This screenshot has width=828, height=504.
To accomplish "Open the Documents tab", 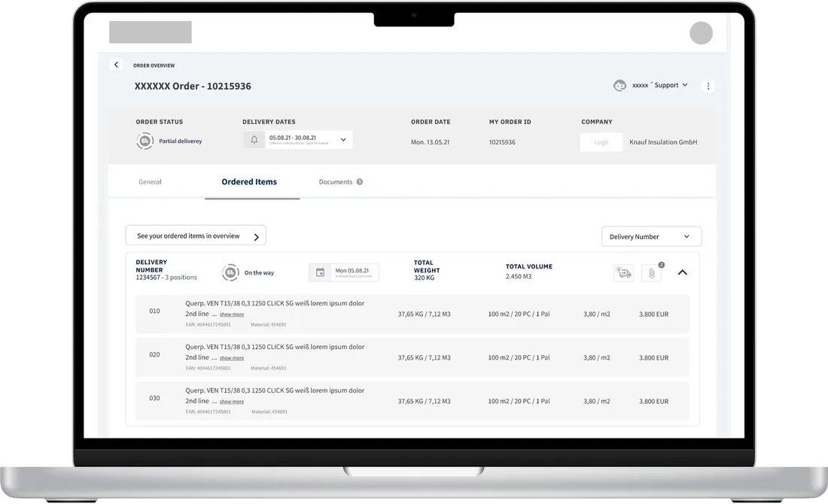I will click(x=335, y=182).
